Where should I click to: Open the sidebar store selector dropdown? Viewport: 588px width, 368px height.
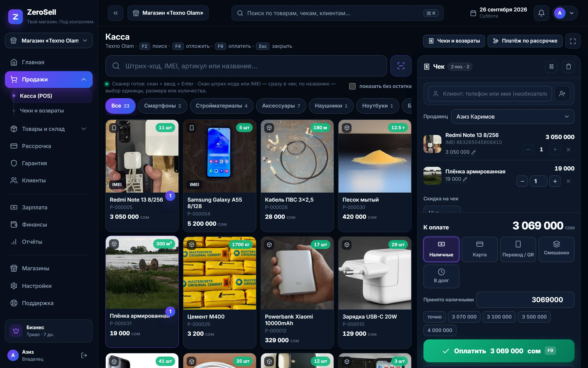[x=49, y=41]
